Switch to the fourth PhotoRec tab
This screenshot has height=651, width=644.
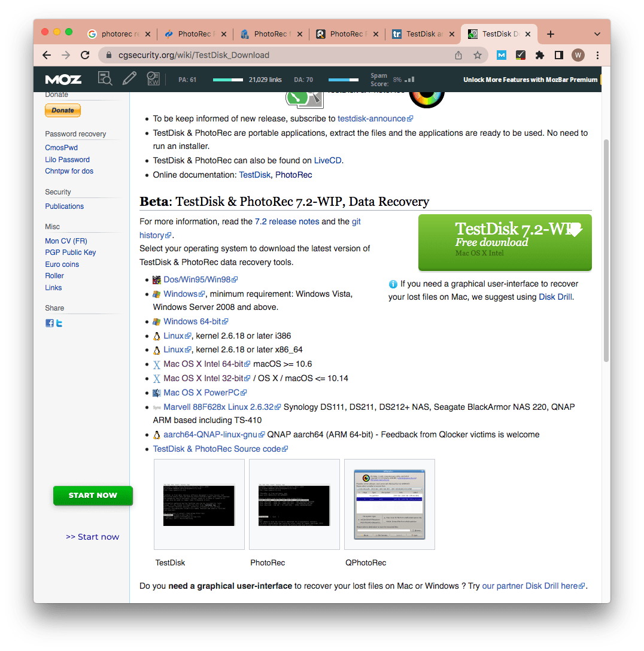(347, 34)
